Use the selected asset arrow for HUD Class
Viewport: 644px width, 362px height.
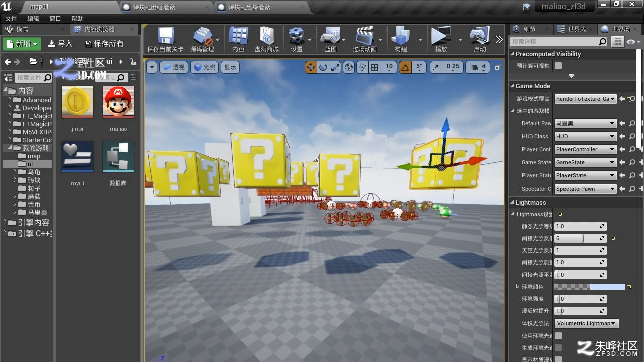pyautogui.click(x=622, y=136)
